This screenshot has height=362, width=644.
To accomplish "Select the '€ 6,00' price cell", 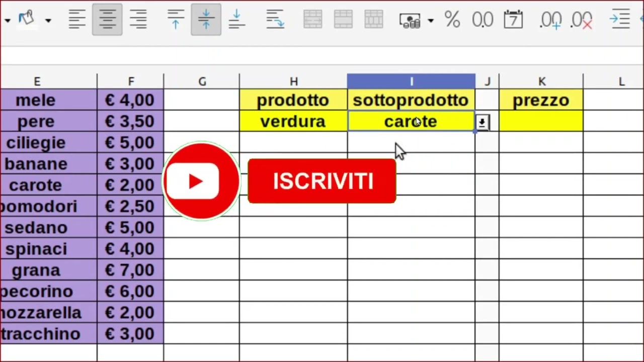I will pyautogui.click(x=131, y=291).
